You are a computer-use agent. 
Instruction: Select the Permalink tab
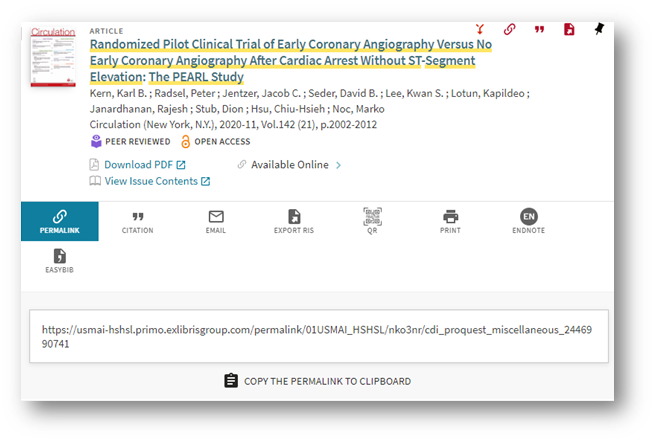click(x=60, y=221)
